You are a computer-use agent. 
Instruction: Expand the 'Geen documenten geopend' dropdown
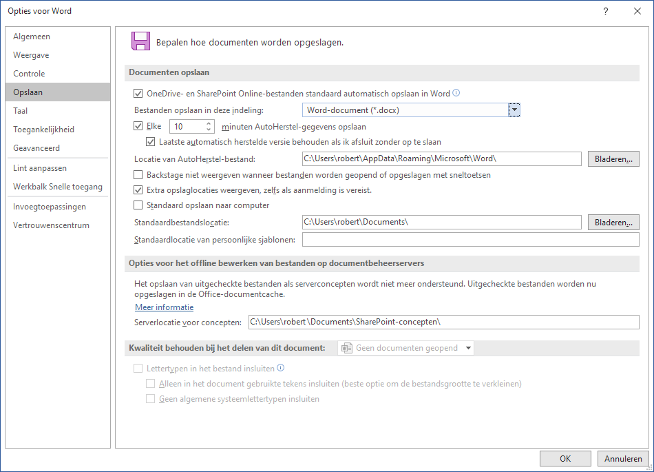[467, 348]
